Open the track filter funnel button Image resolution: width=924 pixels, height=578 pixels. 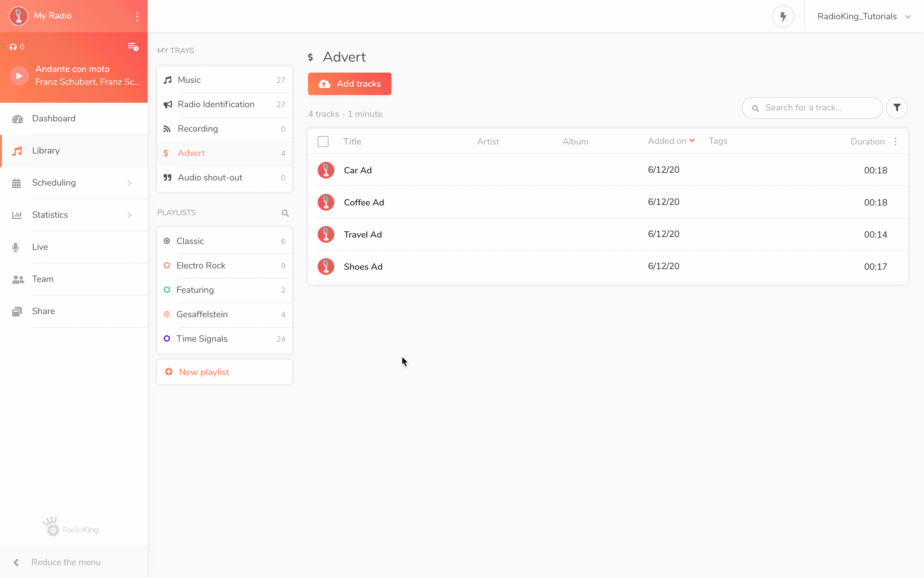coord(897,108)
